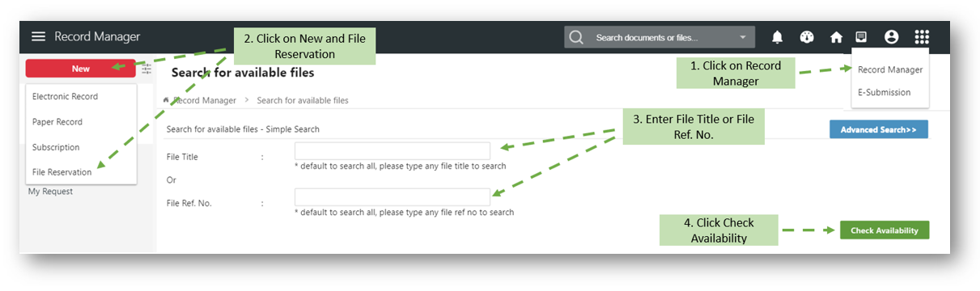Click the red New button
This screenshot has height=291, width=980.
click(80, 69)
